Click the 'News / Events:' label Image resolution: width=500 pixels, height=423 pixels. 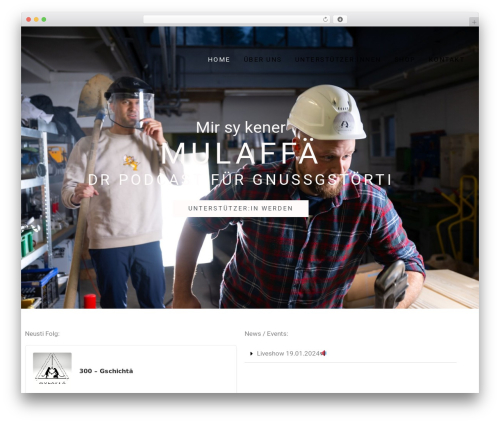pyautogui.click(x=266, y=334)
